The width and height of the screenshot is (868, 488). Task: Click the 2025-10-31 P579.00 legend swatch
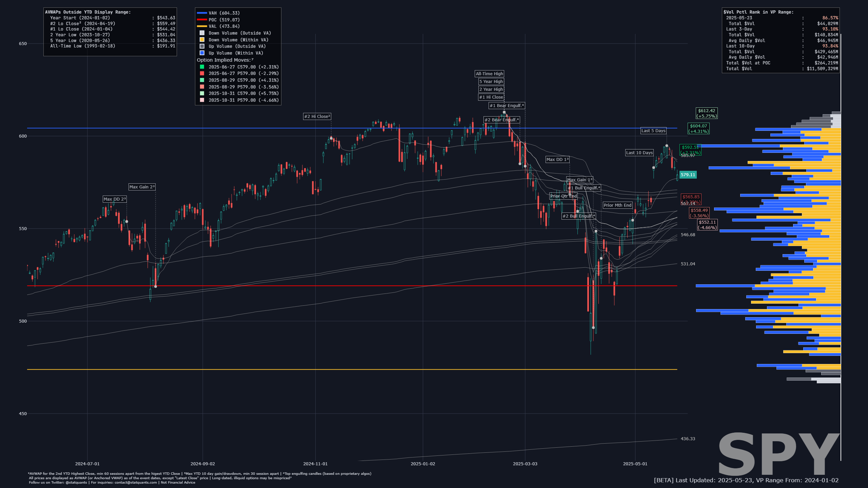tap(202, 100)
